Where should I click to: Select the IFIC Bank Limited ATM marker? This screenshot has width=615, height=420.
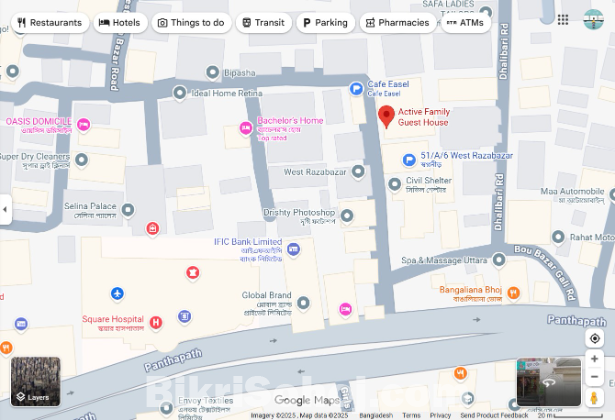(293, 249)
